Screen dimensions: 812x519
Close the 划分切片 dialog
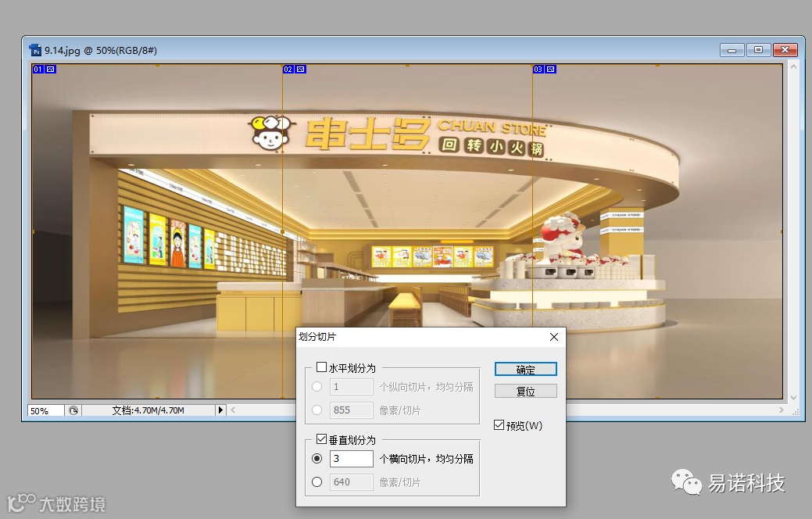pyautogui.click(x=553, y=337)
